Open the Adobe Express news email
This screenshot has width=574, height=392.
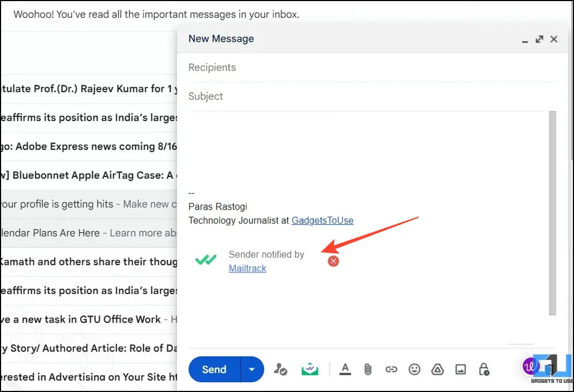[x=89, y=146]
